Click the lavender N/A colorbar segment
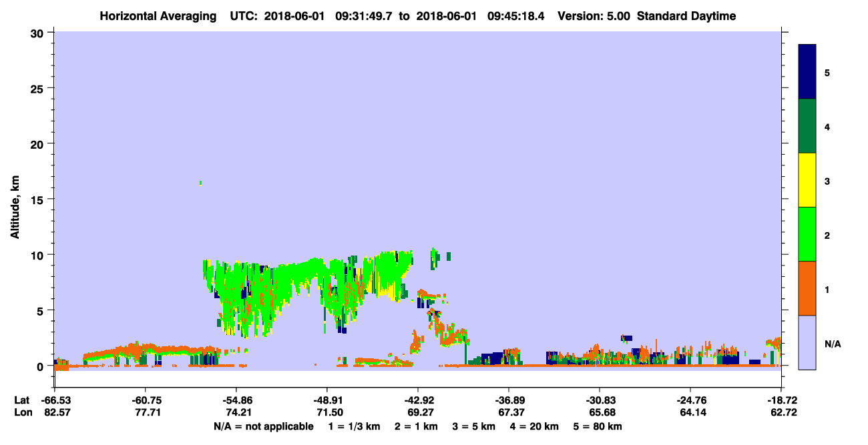Screen dimensions: 868x445 (x=807, y=342)
